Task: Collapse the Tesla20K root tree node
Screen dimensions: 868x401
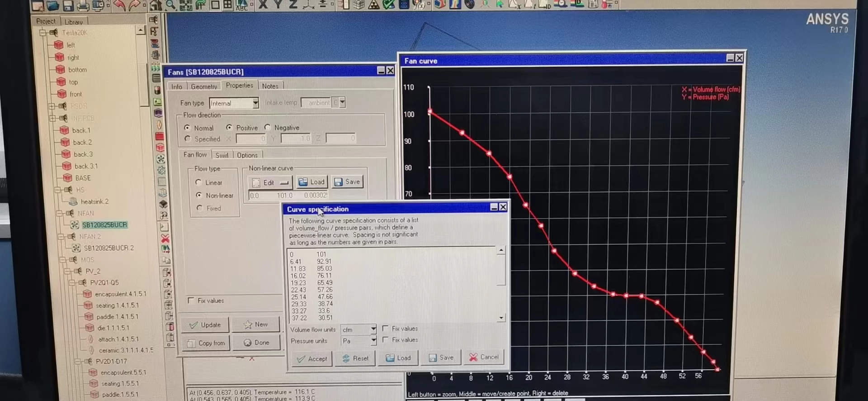Action: pyautogui.click(x=43, y=33)
